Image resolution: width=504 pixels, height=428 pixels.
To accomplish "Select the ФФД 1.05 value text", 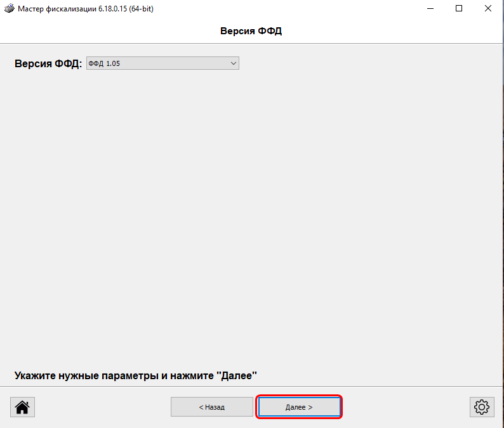I will (105, 63).
